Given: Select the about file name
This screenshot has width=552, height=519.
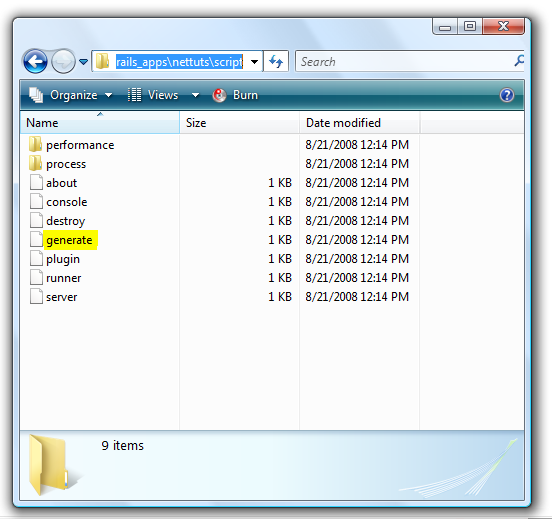Looking at the screenshot, I should click(x=61, y=183).
